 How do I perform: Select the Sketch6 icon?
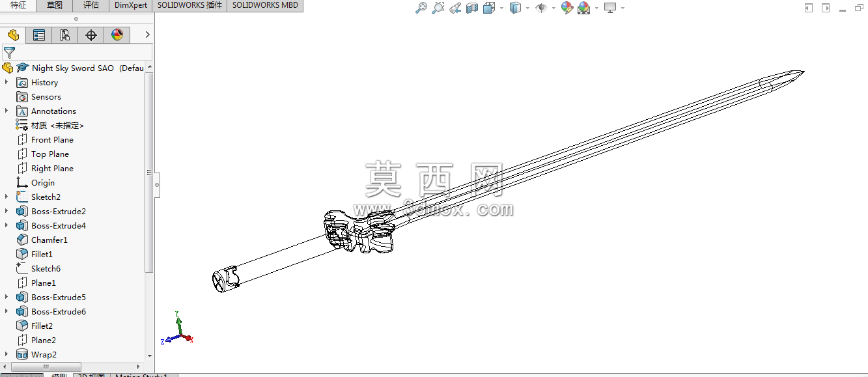pyautogui.click(x=22, y=269)
